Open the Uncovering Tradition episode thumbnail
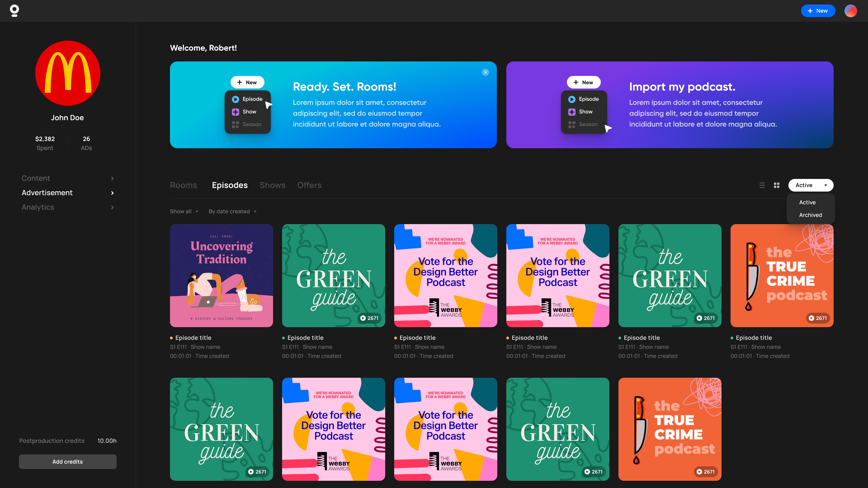Screen dimensions: 868x488 tap(221, 275)
